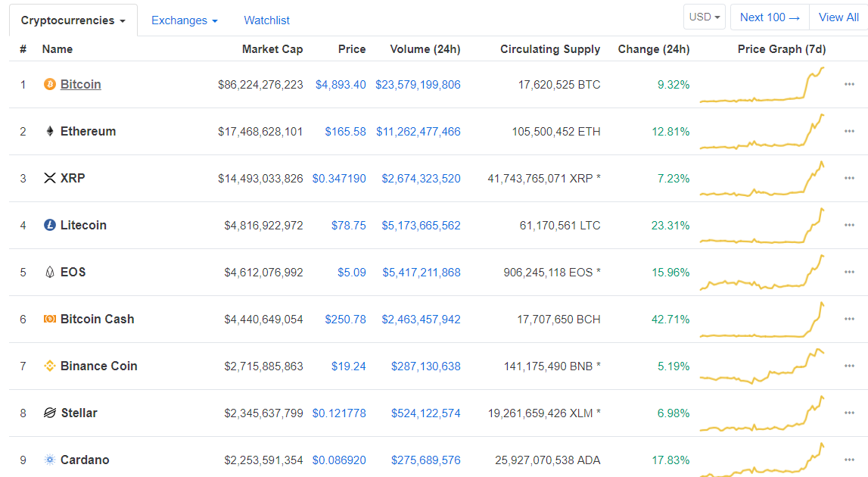Open the Bitcoin name link
868x477 pixels.
click(x=81, y=84)
